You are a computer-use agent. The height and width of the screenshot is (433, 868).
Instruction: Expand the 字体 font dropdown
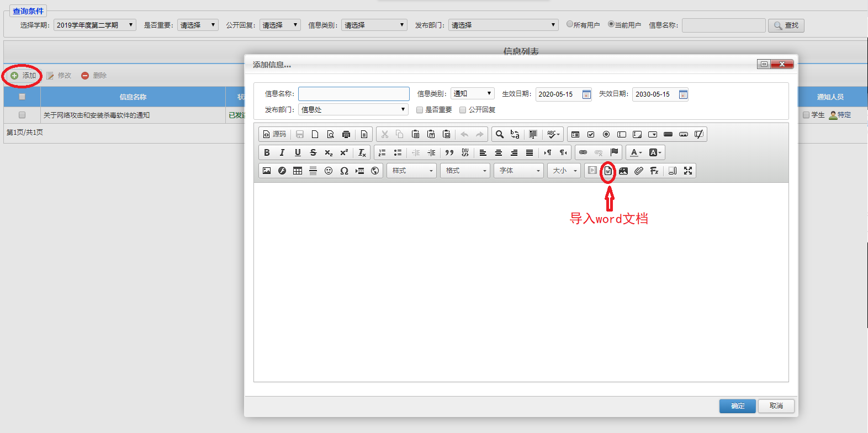pyautogui.click(x=519, y=171)
